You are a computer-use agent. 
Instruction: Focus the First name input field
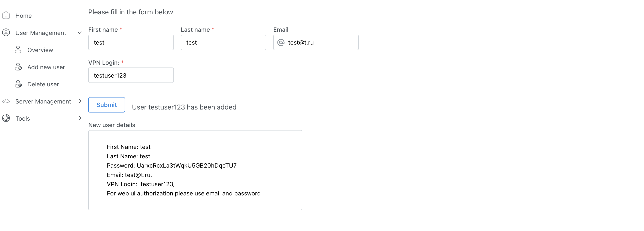tap(131, 43)
